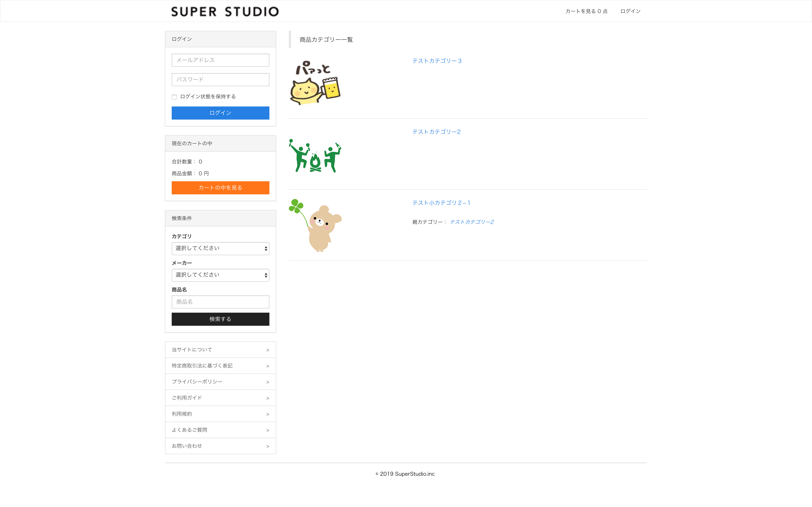
Task: Click the blue ログイン button
Action: point(221,113)
